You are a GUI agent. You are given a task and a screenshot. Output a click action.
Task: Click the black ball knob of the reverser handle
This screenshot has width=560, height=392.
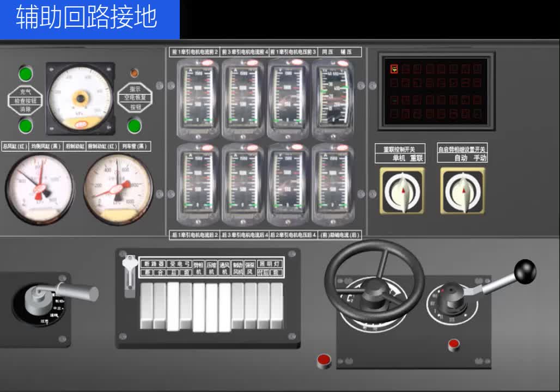[525, 272]
